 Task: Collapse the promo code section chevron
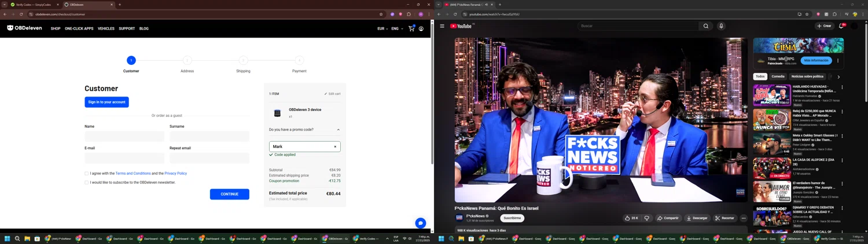[x=339, y=130]
